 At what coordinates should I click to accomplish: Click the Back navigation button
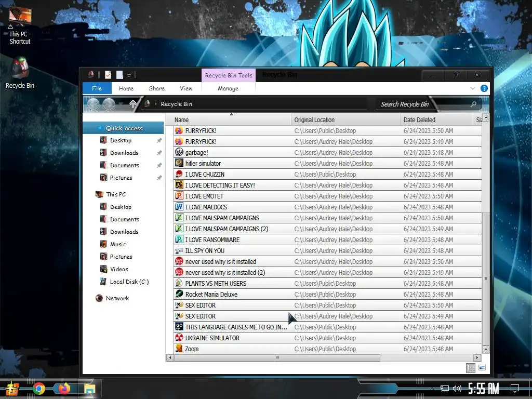coord(93,104)
